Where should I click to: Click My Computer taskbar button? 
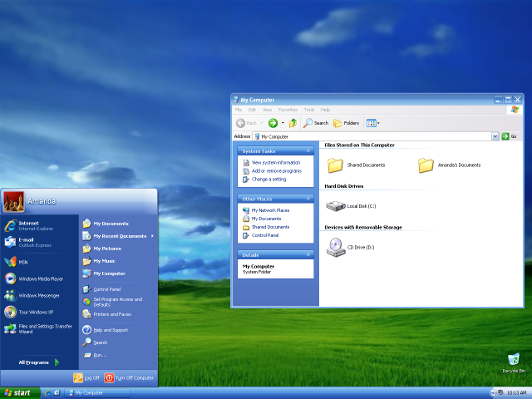coord(97,393)
